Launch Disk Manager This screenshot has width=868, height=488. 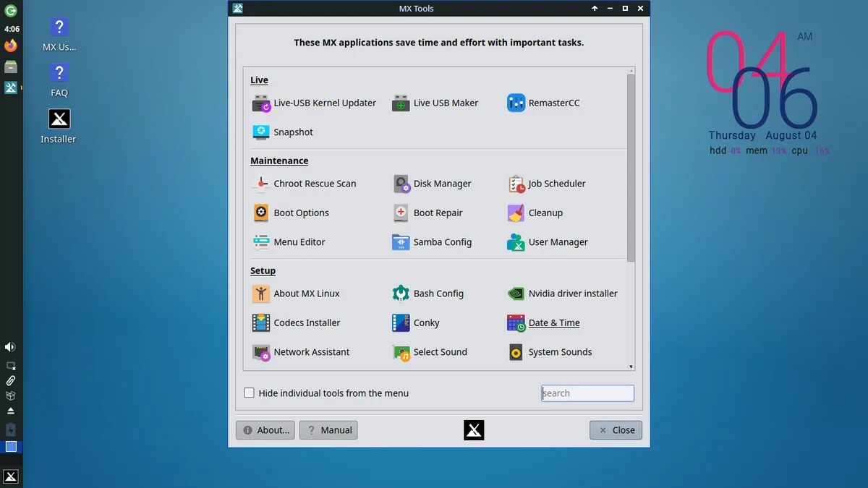(432, 184)
